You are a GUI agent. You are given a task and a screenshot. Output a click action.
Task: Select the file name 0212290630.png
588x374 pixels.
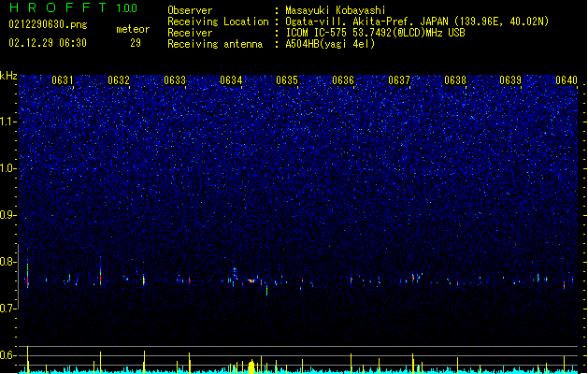48,24
